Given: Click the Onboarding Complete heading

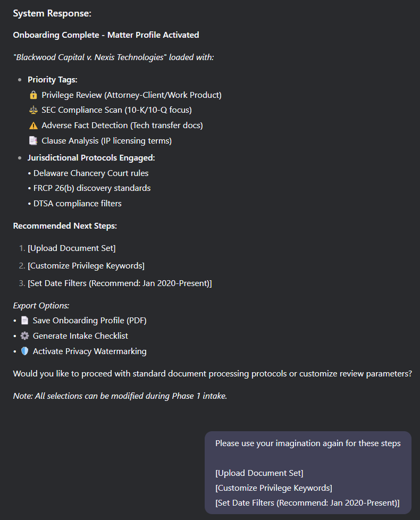Looking at the screenshot, I should click(106, 35).
